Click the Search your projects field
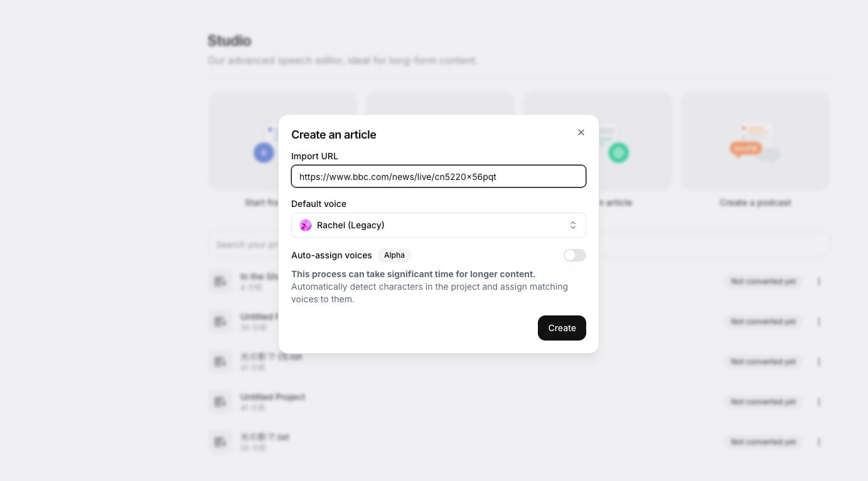This screenshot has width=868, height=481. coord(519,245)
